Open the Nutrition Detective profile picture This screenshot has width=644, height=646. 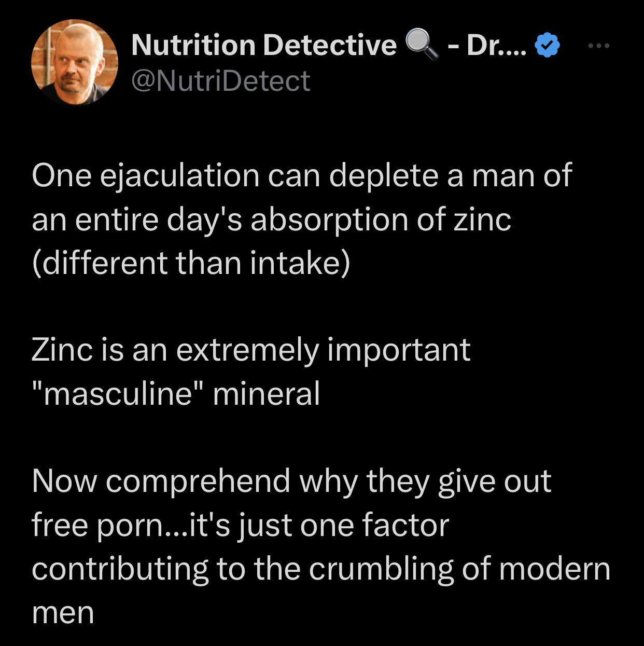(x=75, y=62)
